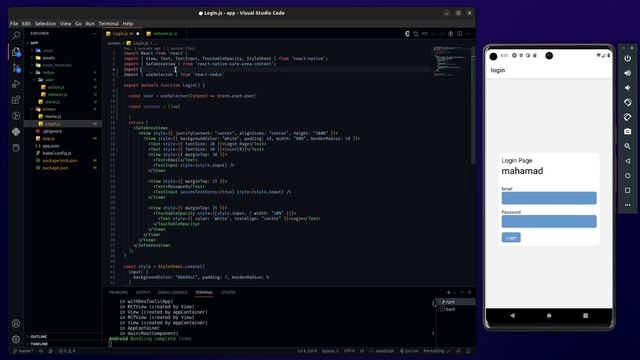Tap the Android recents button on phone
Image resolution: width=640 pixels, height=360 pixels.
click(x=585, y=316)
